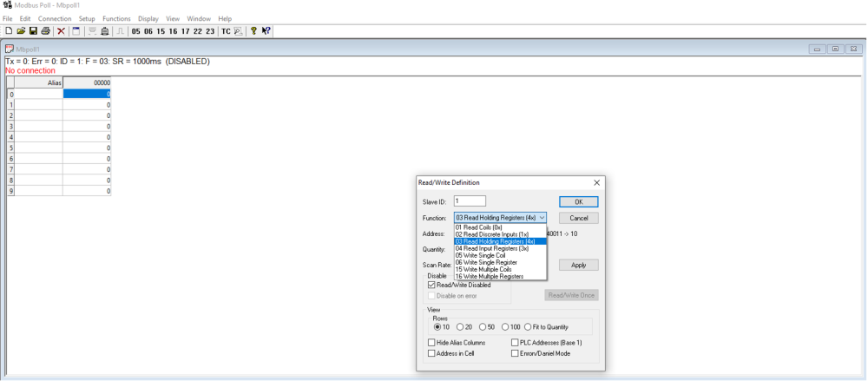Click the TC toolbar button
Viewport: 868px width, 381px height.
[226, 31]
